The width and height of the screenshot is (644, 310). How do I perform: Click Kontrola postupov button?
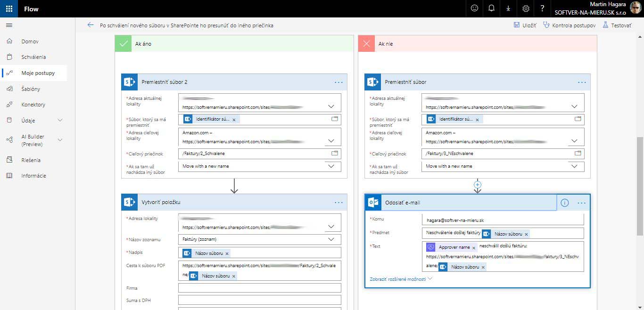click(x=570, y=25)
